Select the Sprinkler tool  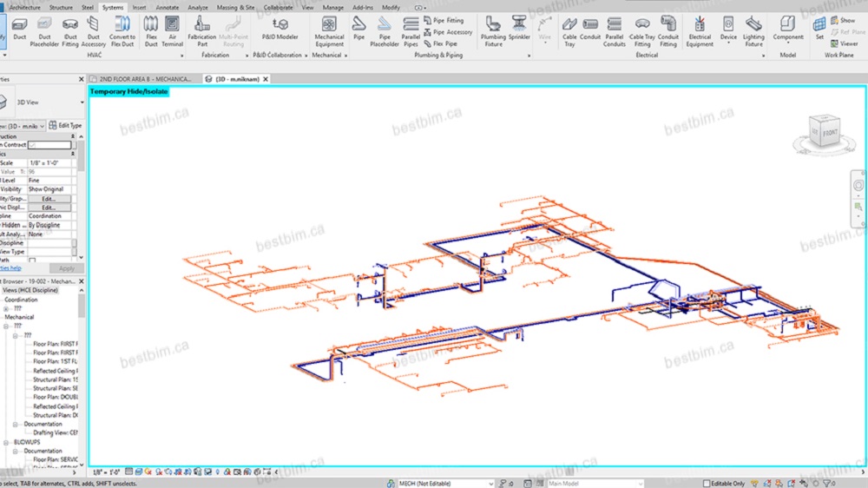coord(519,29)
